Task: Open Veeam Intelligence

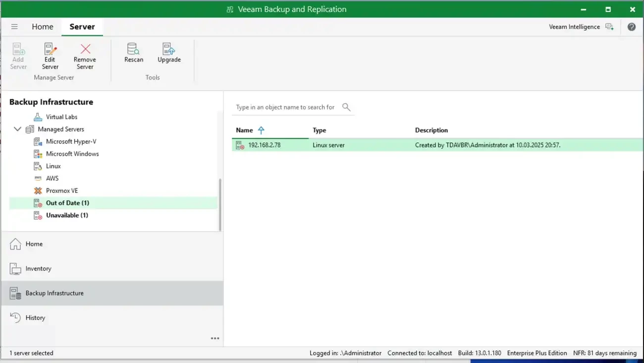Action: click(x=581, y=27)
